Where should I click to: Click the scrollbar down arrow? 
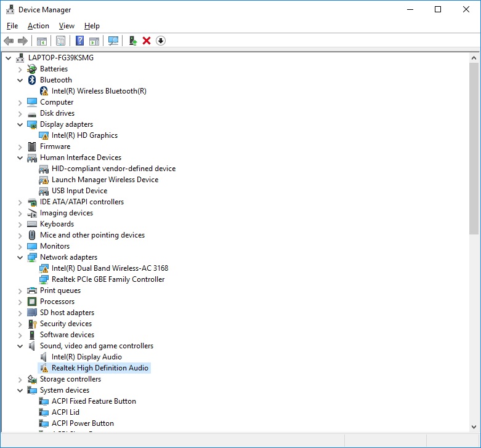point(474,427)
